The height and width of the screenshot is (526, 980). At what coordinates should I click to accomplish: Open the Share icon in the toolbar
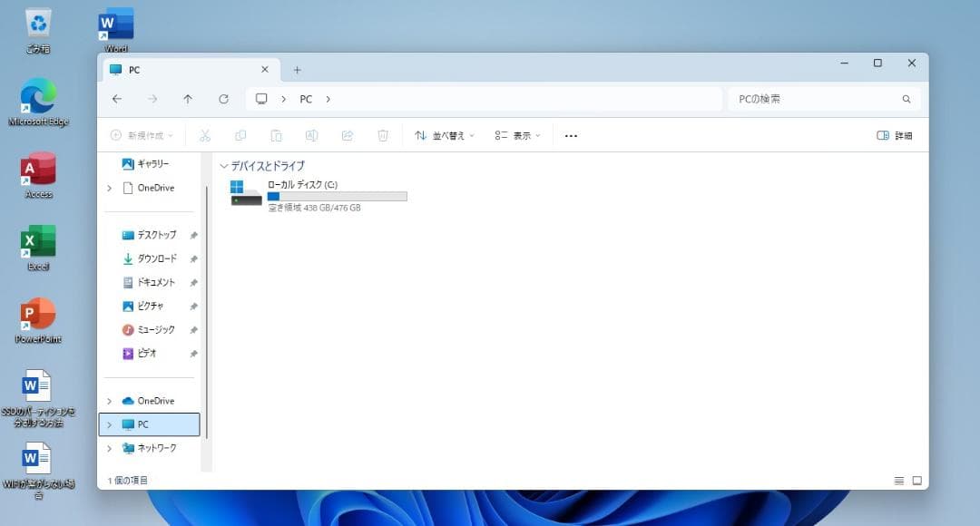[x=348, y=134]
